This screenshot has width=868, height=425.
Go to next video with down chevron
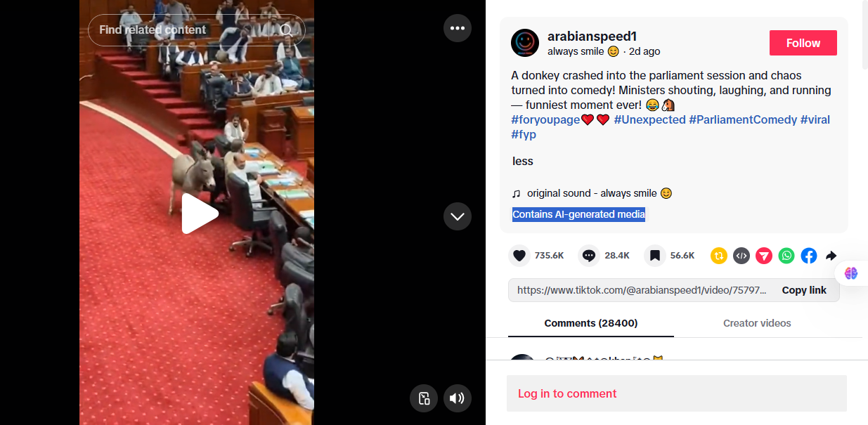coord(458,216)
